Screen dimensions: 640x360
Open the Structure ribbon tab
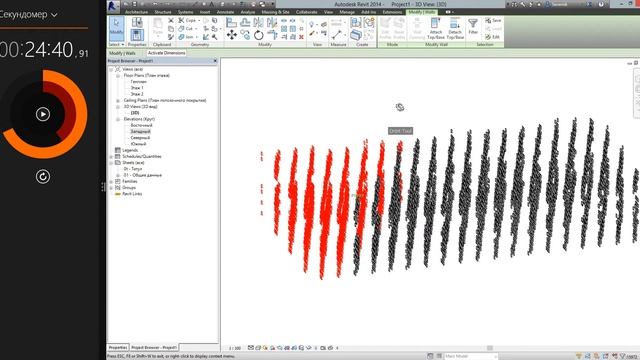(163, 12)
